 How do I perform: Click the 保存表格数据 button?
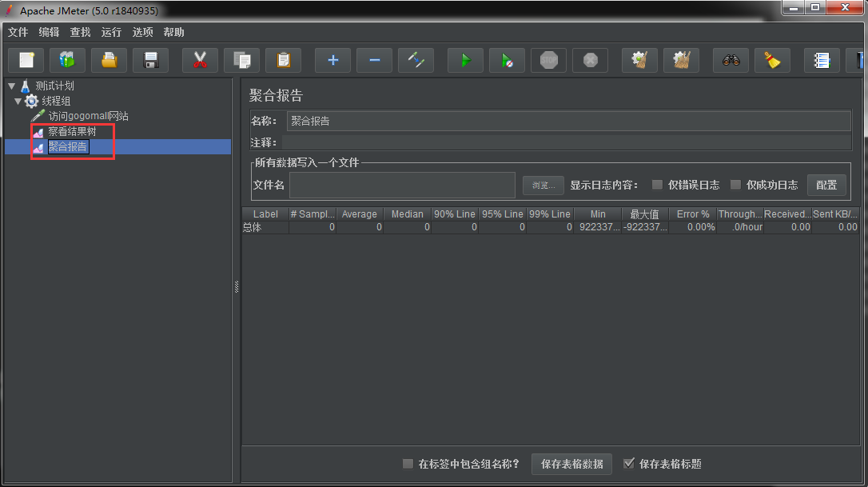(x=571, y=464)
